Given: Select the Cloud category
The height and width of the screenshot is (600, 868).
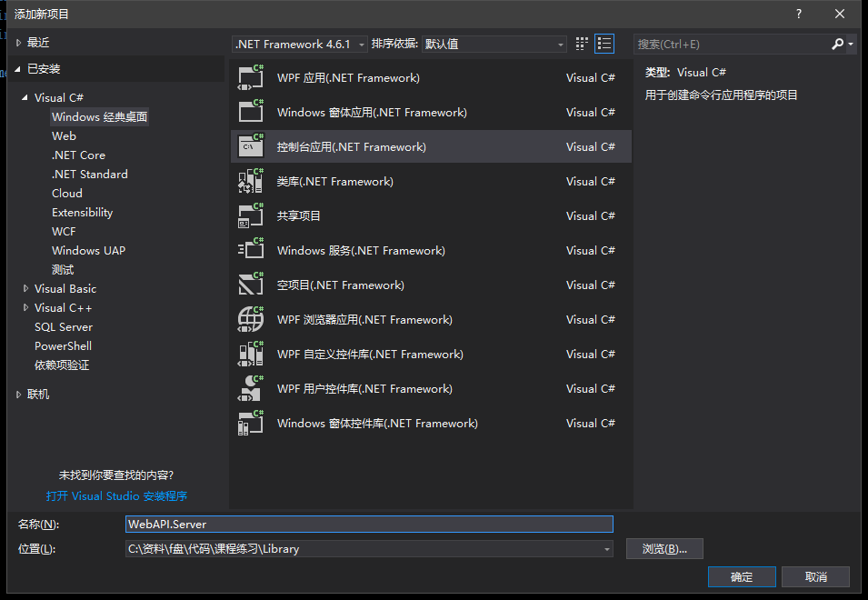Looking at the screenshot, I should point(67,193).
